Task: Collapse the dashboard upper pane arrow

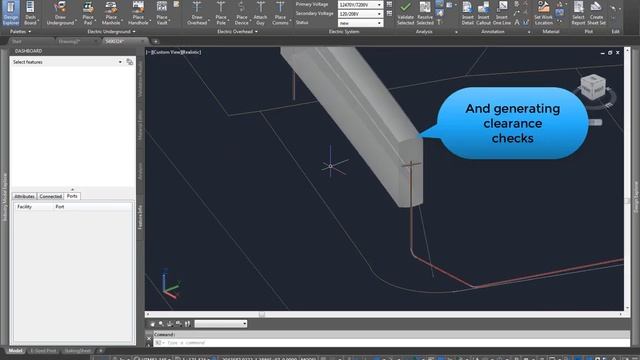Action: point(72,189)
